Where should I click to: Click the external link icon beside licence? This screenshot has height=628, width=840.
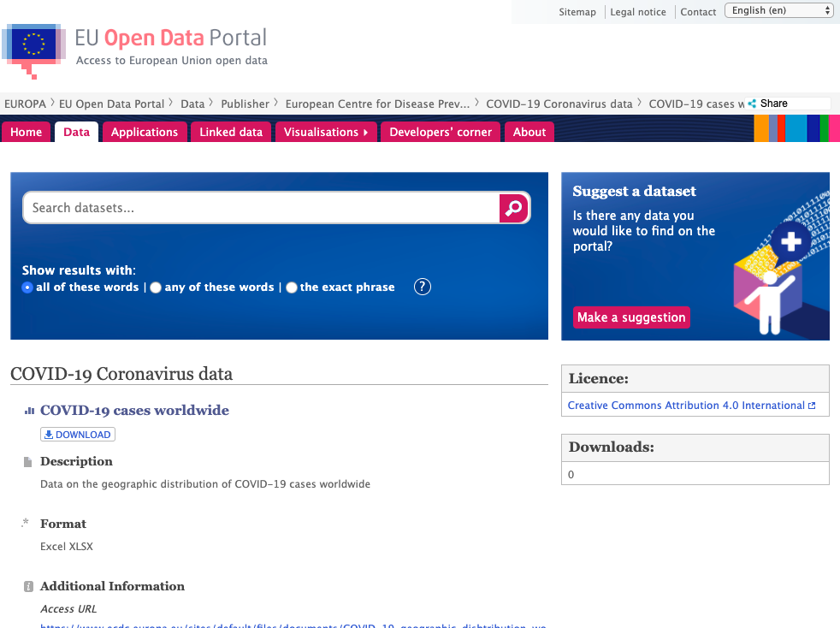pyautogui.click(x=812, y=406)
